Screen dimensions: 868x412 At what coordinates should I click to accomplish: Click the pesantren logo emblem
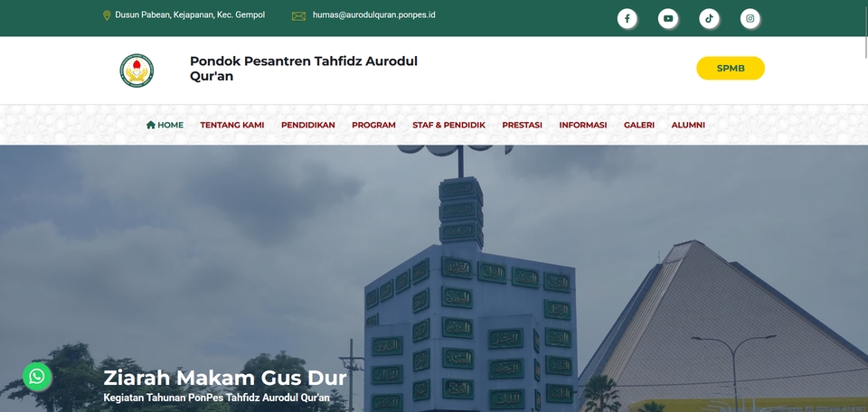tap(137, 70)
